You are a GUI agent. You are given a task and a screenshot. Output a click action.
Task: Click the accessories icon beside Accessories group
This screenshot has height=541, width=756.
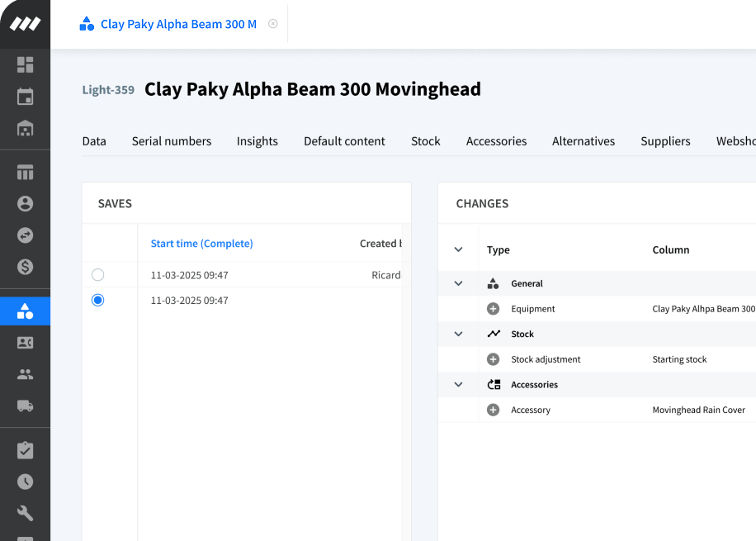click(x=494, y=385)
